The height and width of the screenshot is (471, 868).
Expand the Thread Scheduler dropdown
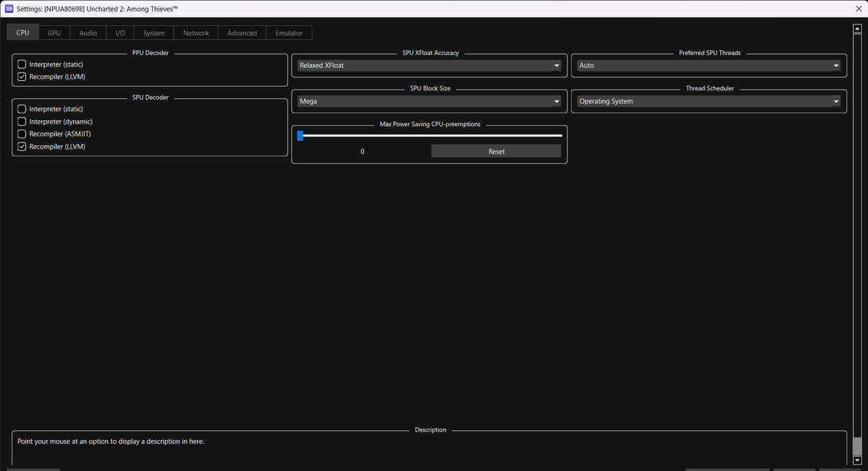click(709, 101)
